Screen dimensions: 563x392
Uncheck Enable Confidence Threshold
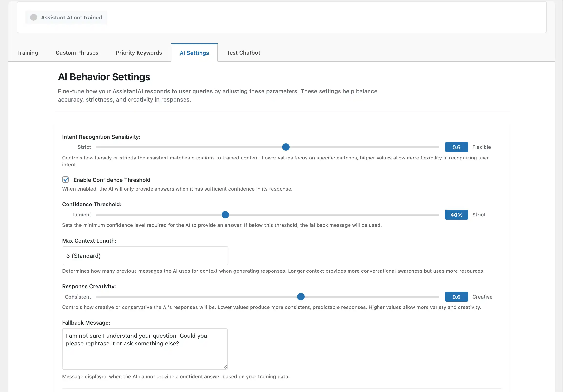coord(65,180)
